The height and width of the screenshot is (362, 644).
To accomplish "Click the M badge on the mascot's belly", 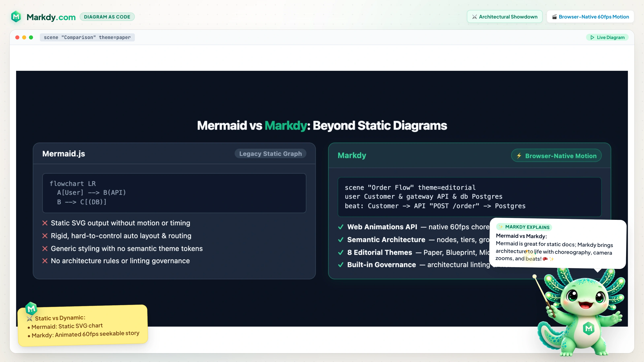I will click(x=588, y=328).
